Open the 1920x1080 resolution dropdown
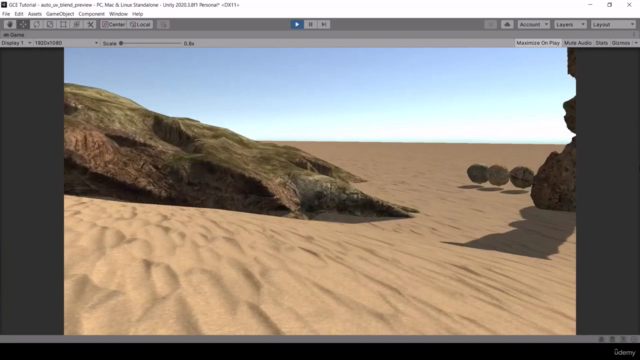The width and height of the screenshot is (640, 360). click(x=66, y=43)
